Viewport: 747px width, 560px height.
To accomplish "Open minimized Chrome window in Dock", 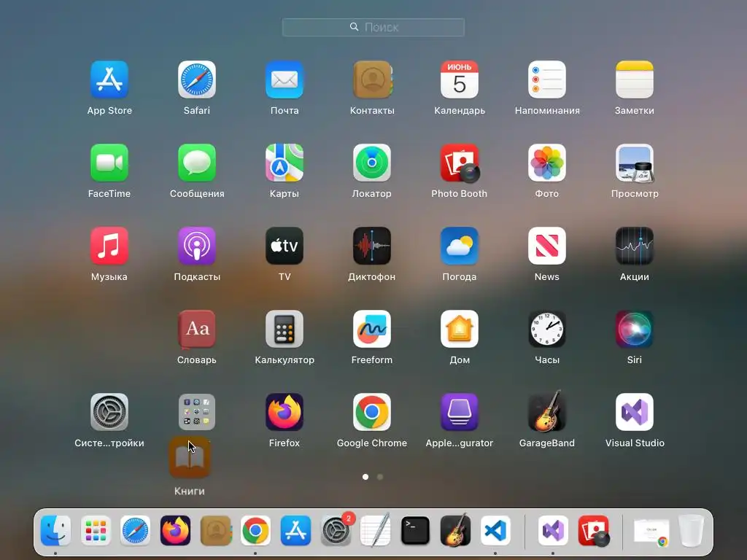I will tap(651, 532).
